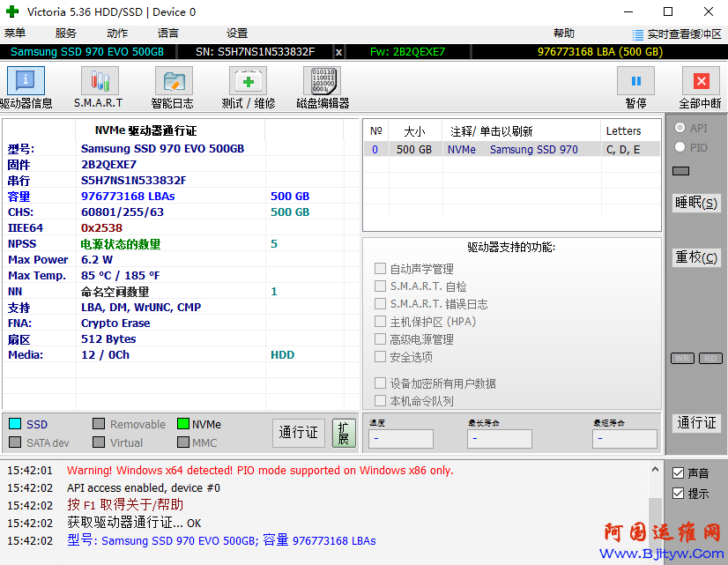Open the 磁盘编辑器 disk editor icon
The width and height of the screenshot is (728, 565).
(323, 82)
